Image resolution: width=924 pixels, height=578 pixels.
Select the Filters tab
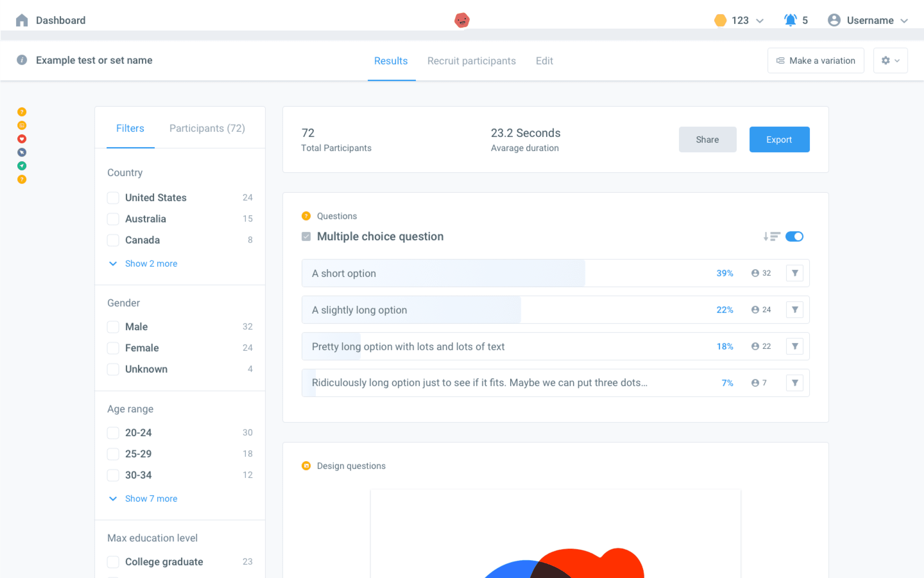pyautogui.click(x=130, y=128)
